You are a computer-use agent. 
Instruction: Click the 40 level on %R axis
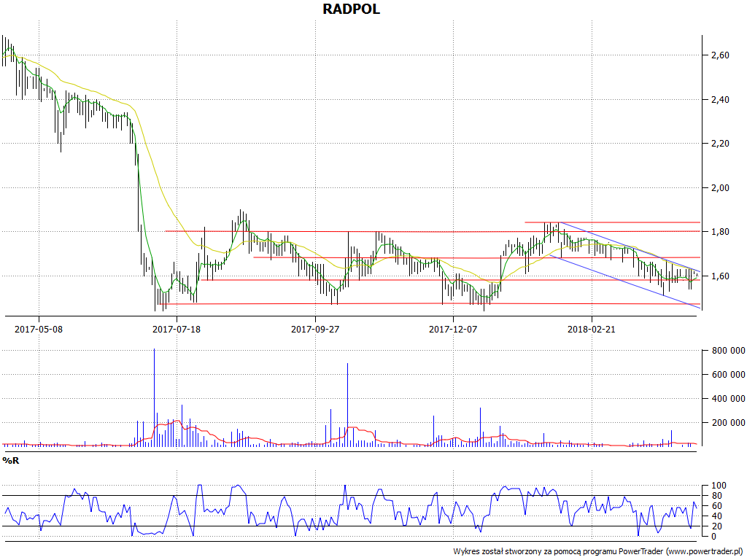point(716,516)
